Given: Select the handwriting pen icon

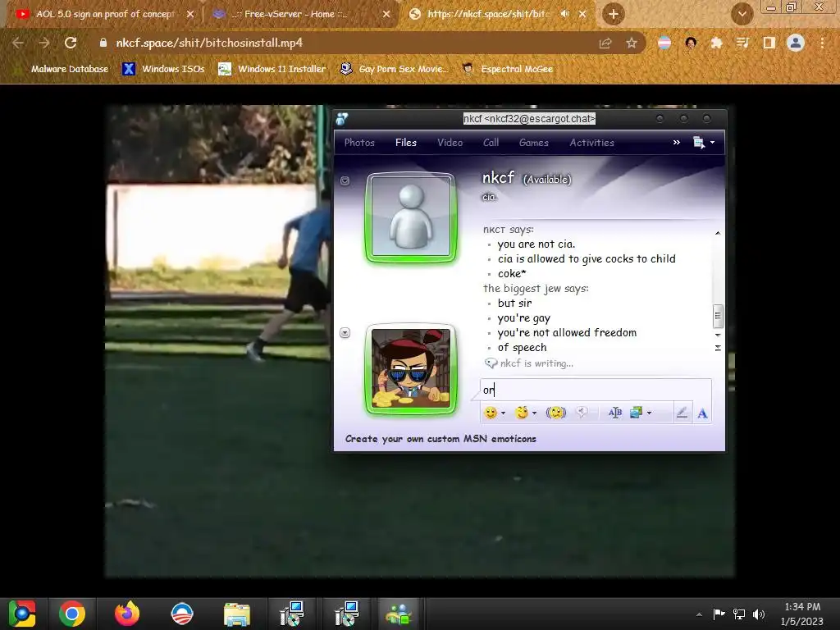Looking at the screenshot, I should (682, 413).
